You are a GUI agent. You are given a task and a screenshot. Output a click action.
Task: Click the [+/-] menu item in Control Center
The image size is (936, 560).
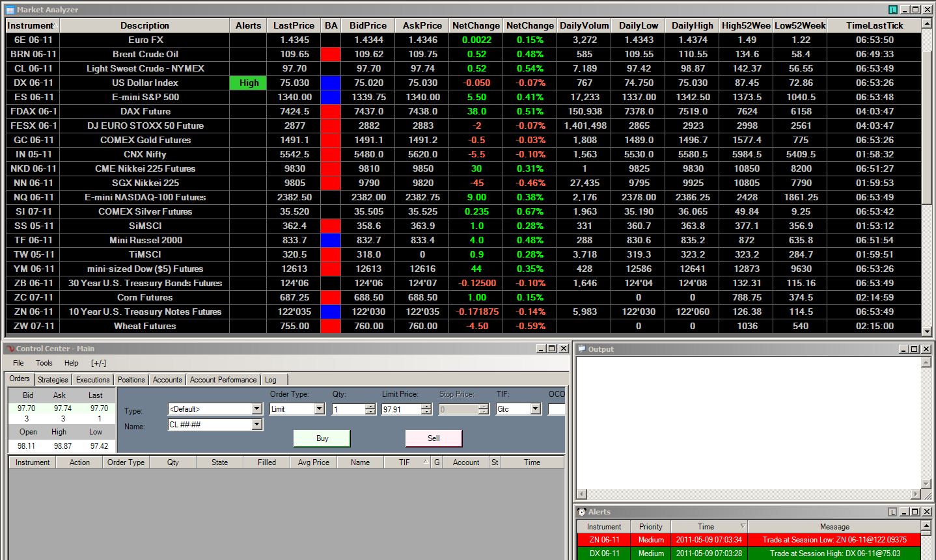[x=98, y=363]
